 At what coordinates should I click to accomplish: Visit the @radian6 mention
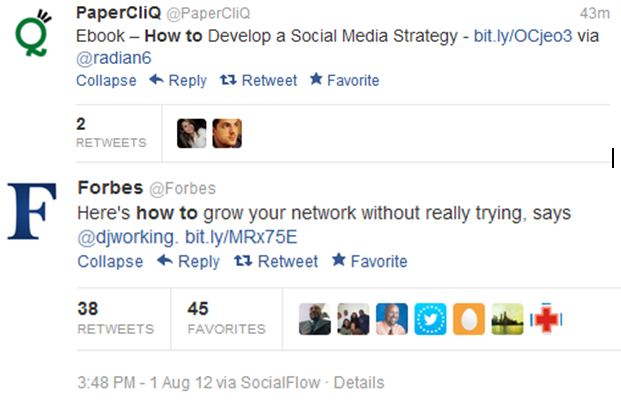(115, 59)
